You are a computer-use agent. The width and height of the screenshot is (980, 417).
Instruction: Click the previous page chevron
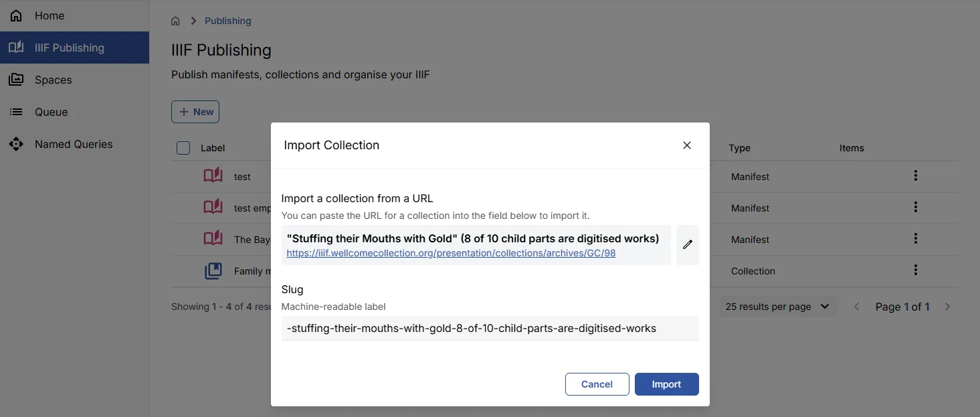click(857, 306)
